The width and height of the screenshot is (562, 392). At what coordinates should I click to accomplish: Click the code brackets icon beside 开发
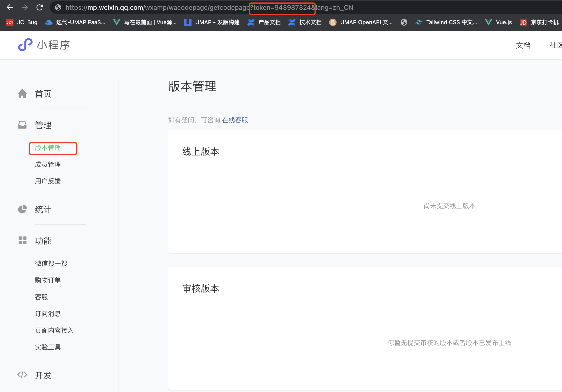[22, 375]
